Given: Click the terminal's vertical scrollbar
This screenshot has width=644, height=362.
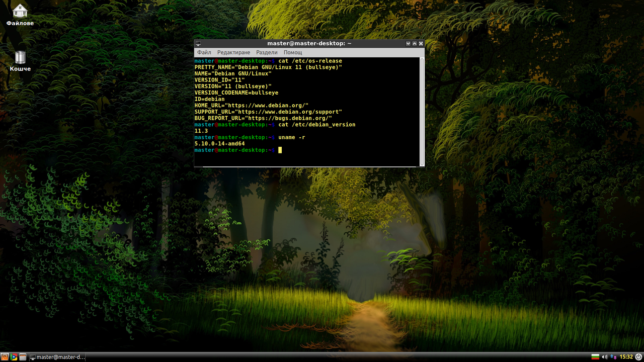Looking at the screenshot, I should tap(422, 112).
